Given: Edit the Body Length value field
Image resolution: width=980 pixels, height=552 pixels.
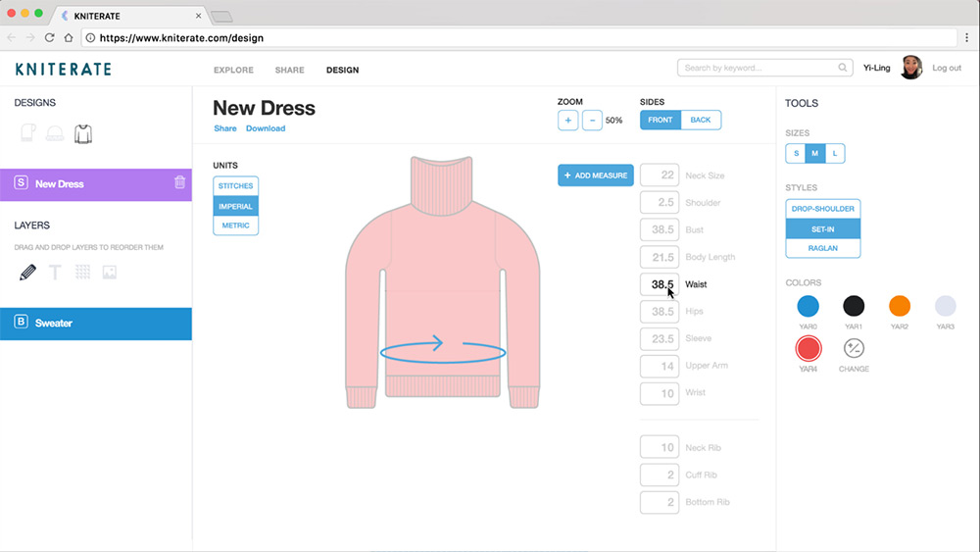Looking at the screenshot, I should click(660, 257).
